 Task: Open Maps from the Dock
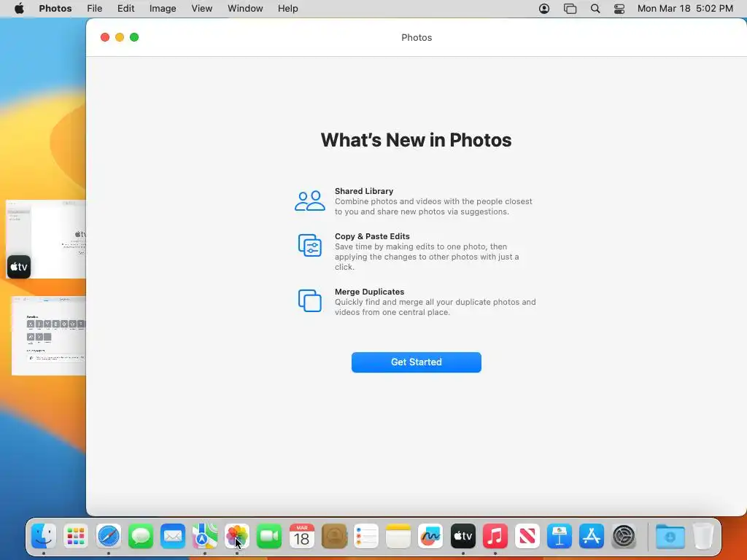point(205,537)
